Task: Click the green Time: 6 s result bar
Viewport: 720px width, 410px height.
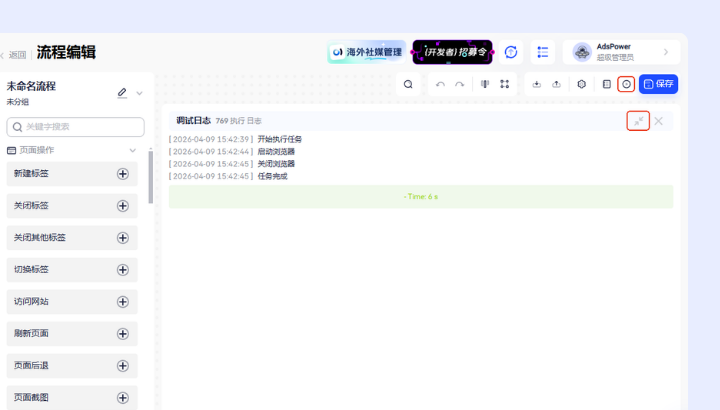Action: click(421, 197)
